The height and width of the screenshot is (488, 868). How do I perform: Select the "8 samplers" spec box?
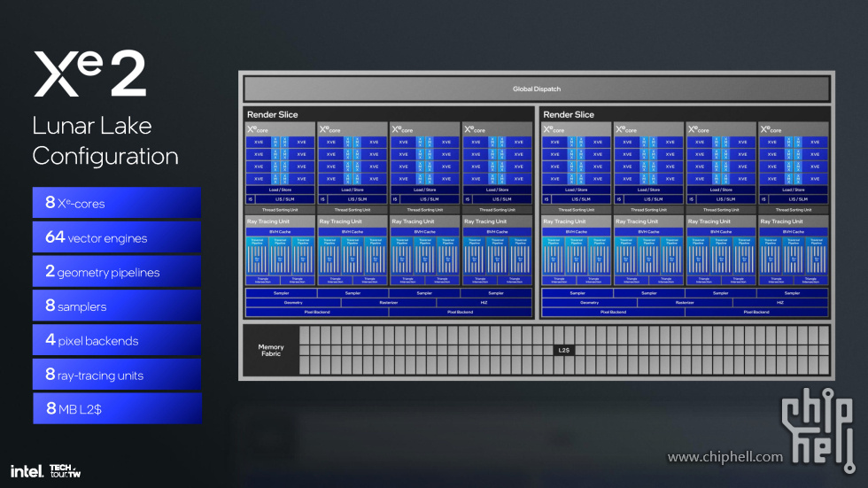pos(117,306)
